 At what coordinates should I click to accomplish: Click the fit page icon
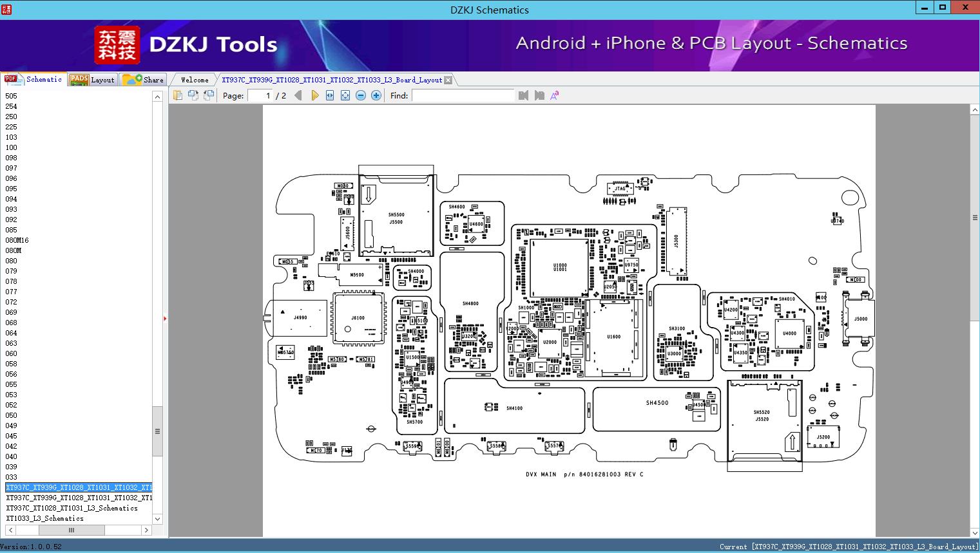pos(345,95)
